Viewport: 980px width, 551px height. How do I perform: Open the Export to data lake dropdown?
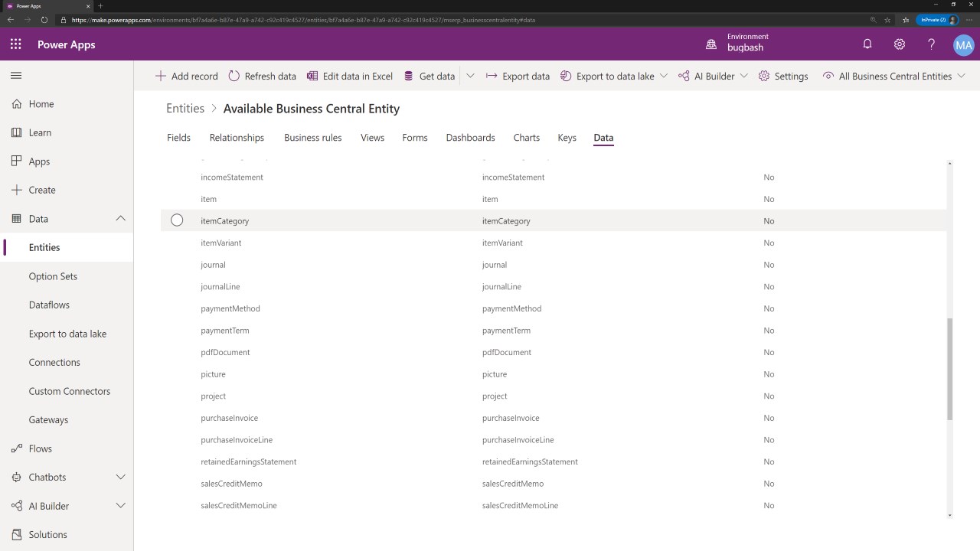coord(663,76)
